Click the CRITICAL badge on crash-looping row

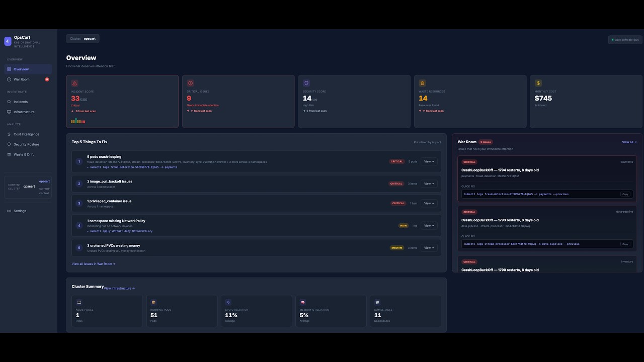point(397,161)
